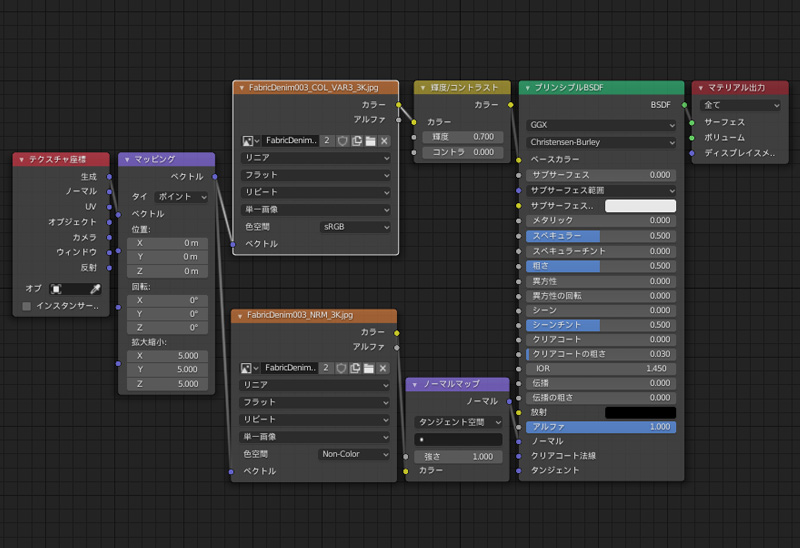Click fake user shield on NRM_3K node
This screenshot has width=800, height=548.
341,368
